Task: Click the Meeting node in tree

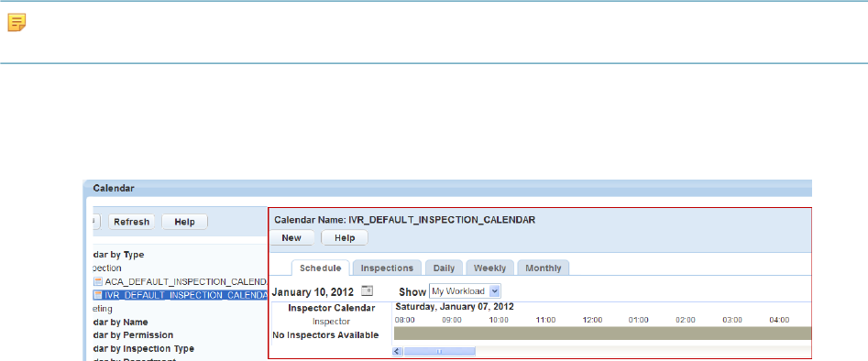Action: tap(103, 309)
